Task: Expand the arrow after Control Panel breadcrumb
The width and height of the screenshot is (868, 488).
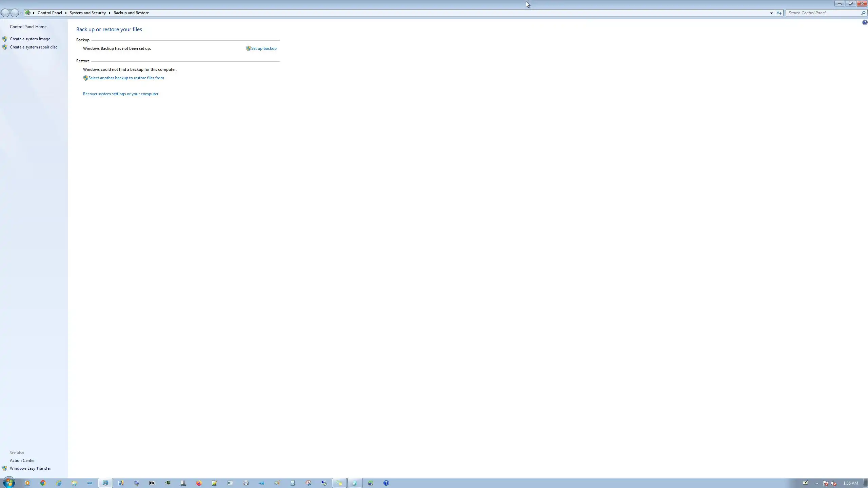Action: [66, 13]
